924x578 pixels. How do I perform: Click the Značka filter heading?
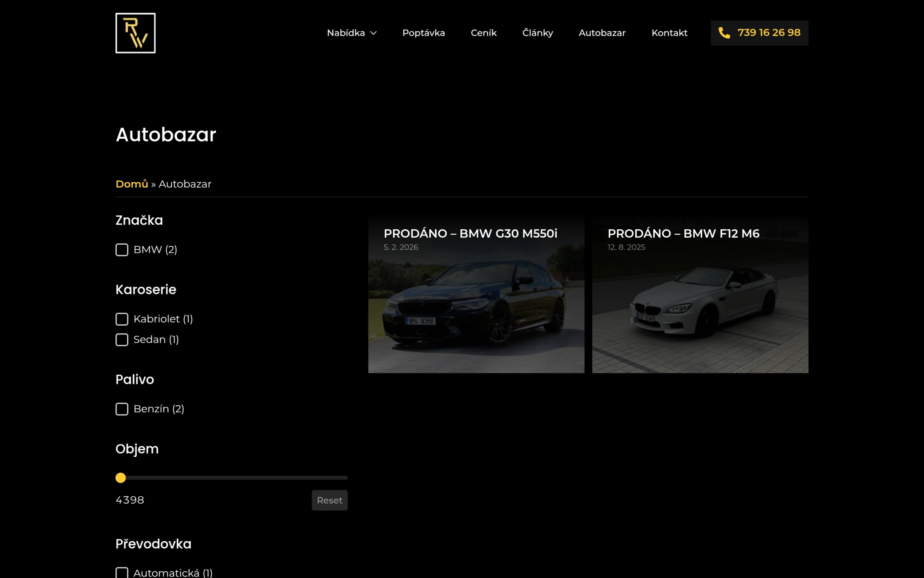[x=139, y=220]
